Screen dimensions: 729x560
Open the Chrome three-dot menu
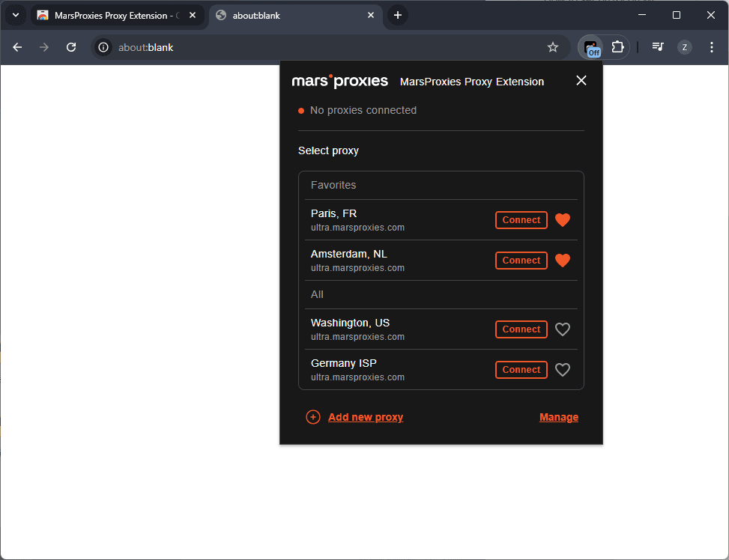pyautogui.click(x=711, y=47)
